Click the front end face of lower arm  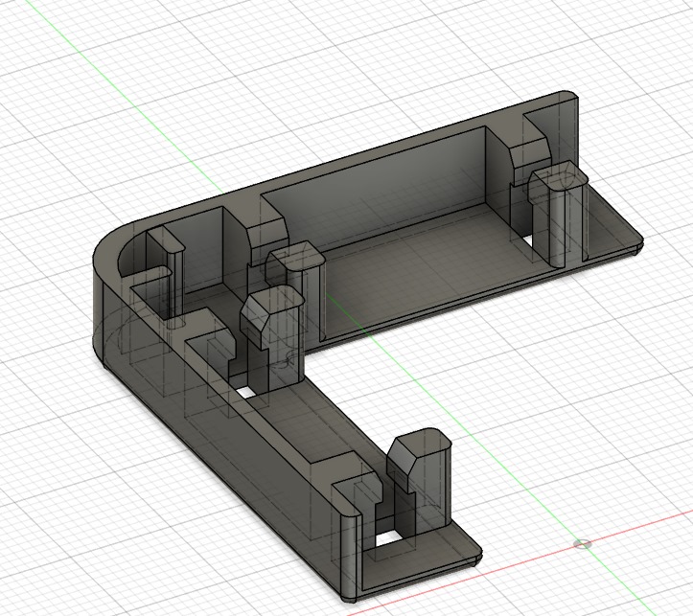tap(412, 577)
